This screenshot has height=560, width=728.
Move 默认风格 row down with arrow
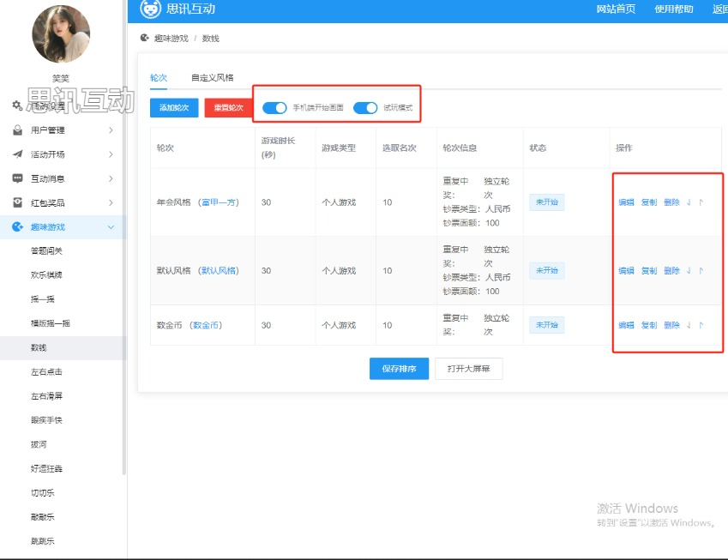[x=689, y=270]
